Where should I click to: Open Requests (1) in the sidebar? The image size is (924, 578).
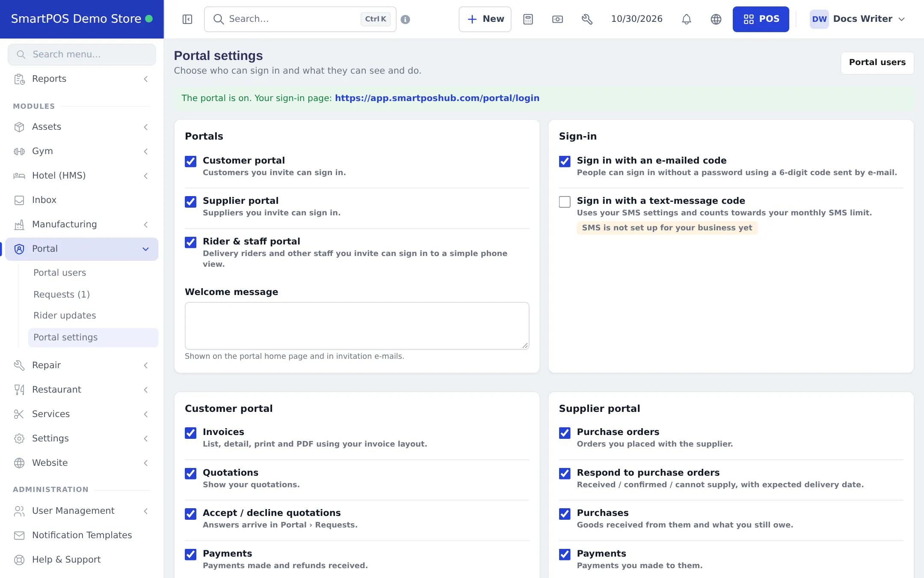tap(62, 295)
